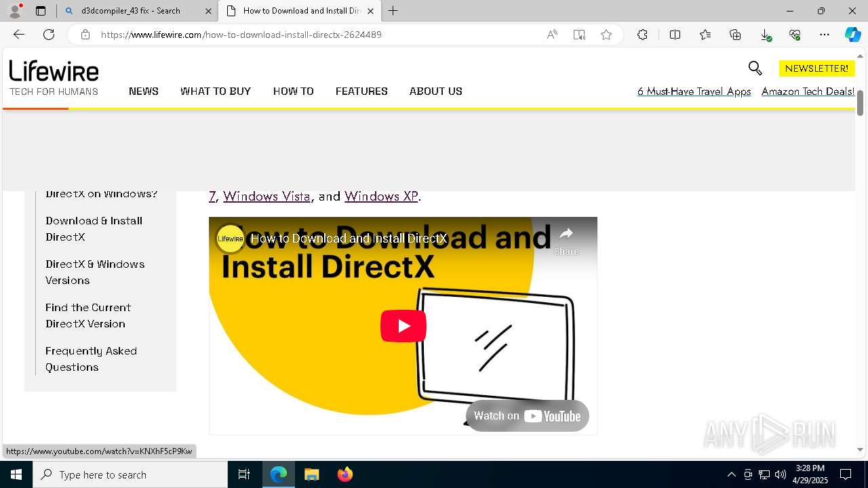868x488 pixels.
Task: Follow the Windows XP link
Action: click(381, 196)
